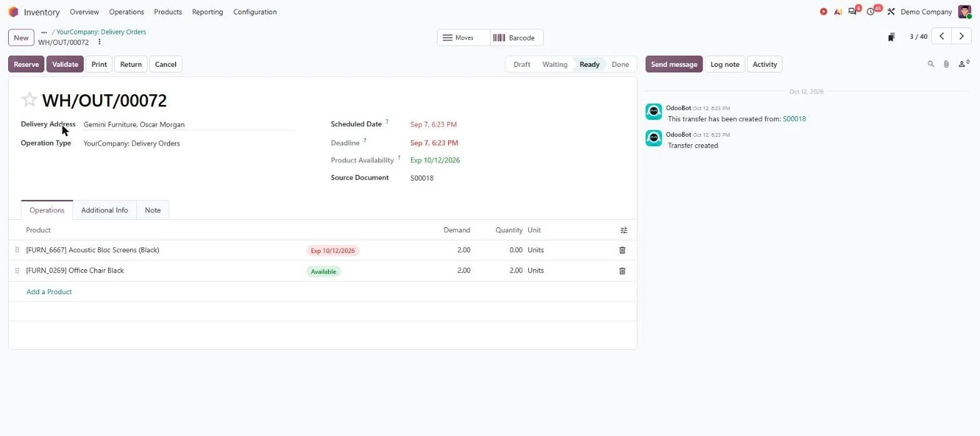980x436 pixels.
Task: Cancel the transfer
Action: point(166,64)
